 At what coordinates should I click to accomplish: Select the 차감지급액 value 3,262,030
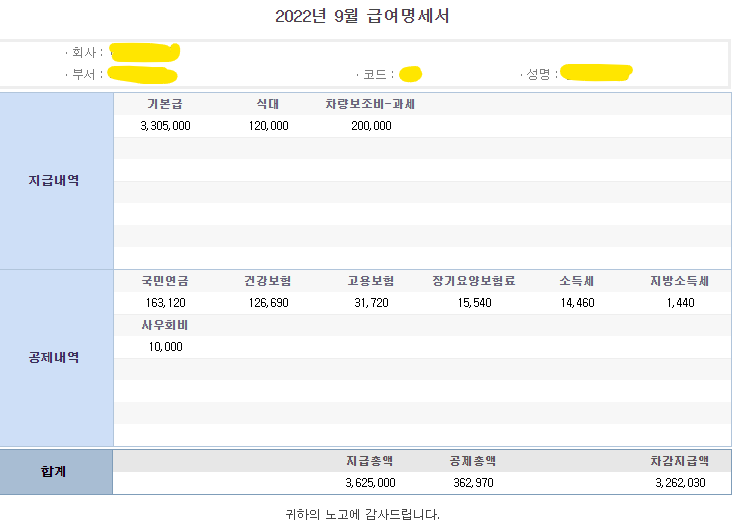680,483
